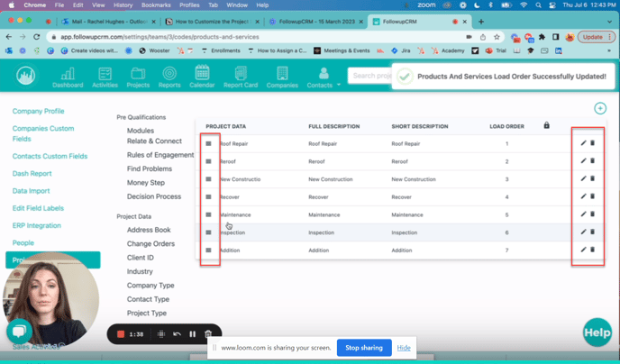Open the Profiles menu in menu bar
This screenshot has width=620, height=364.
pyautogui.click(x=189, y=5)
